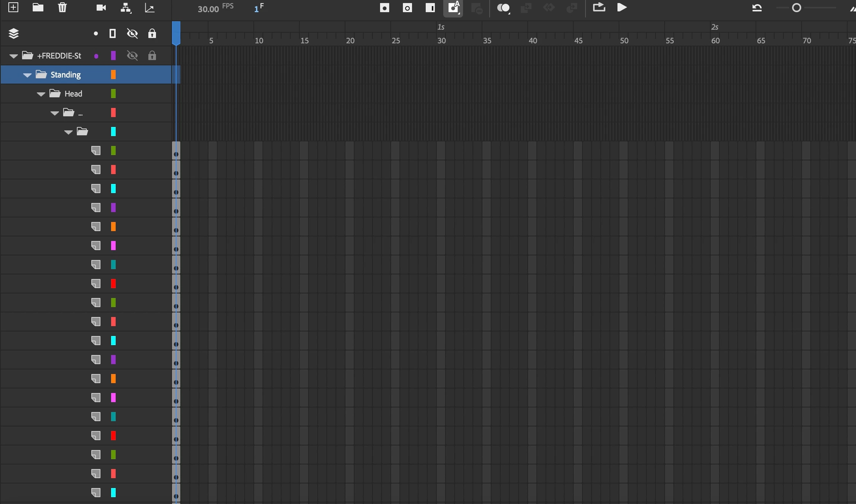
Task: Click the New Layer plus icon
Action: point(13,8)
